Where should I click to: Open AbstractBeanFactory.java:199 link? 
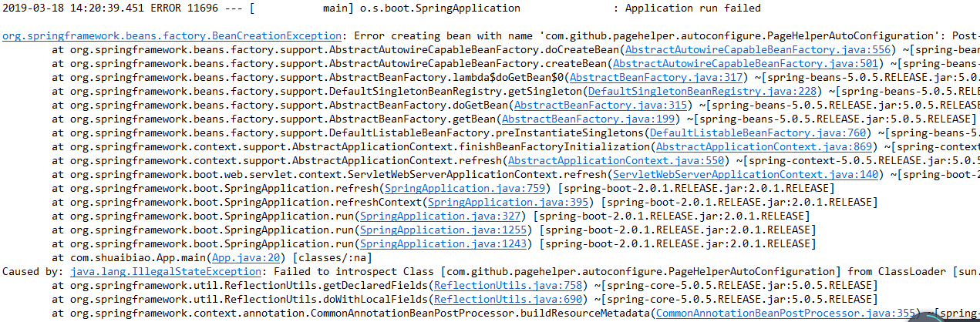tap(590, 119)
